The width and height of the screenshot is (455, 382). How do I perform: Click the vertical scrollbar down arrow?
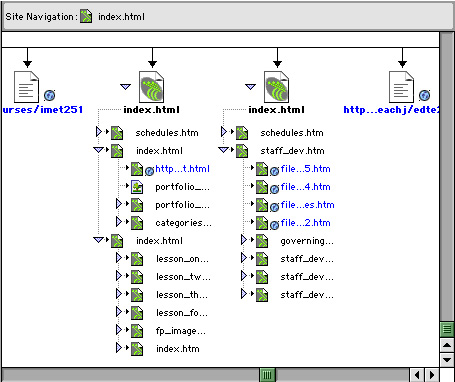coord(447,360)
